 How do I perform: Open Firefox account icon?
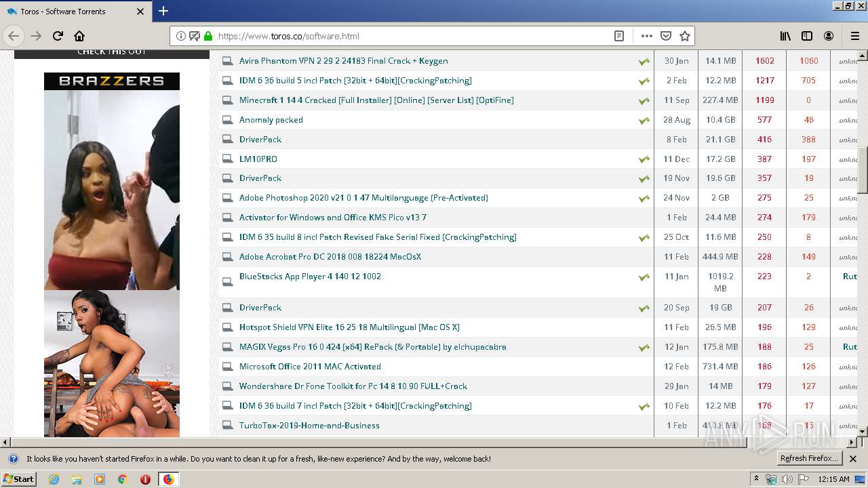pos(829,36)
